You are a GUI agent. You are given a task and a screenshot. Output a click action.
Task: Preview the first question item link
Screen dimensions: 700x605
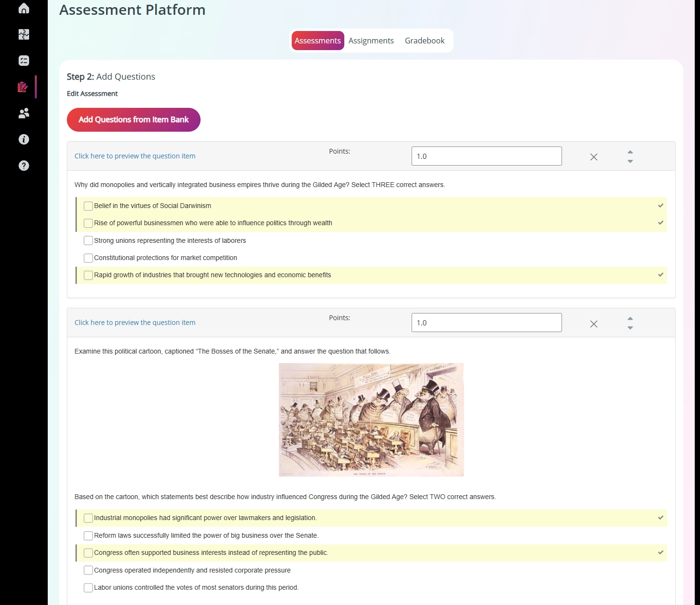(x=135, y=156)
